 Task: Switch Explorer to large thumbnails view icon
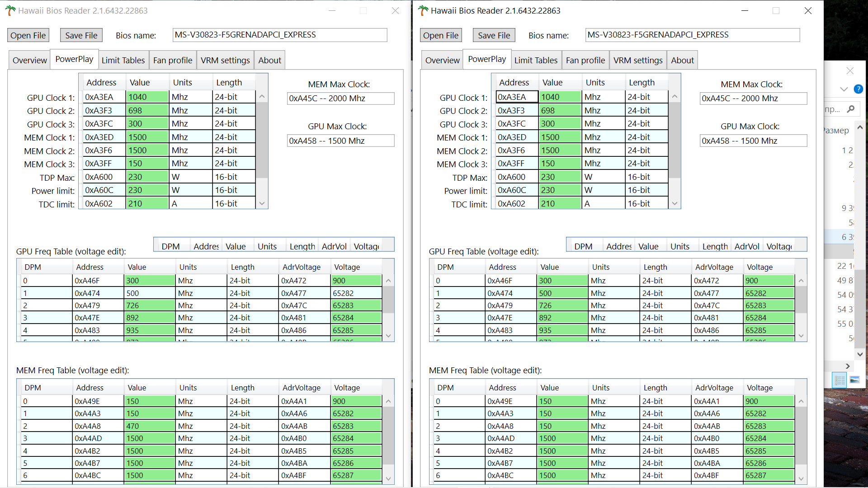coord(854,380)
